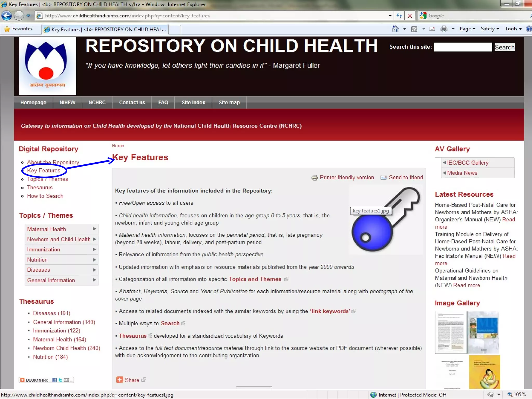Expand the Maternal Health submenu arrow
The image size is (532, 399).
click(x=94, y=229)
